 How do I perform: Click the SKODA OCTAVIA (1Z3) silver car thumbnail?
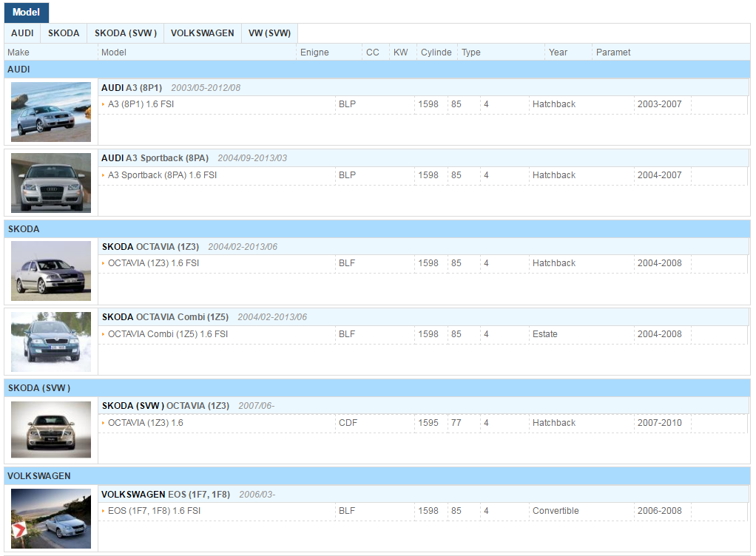pyautogui.click(x=51, y=271)
